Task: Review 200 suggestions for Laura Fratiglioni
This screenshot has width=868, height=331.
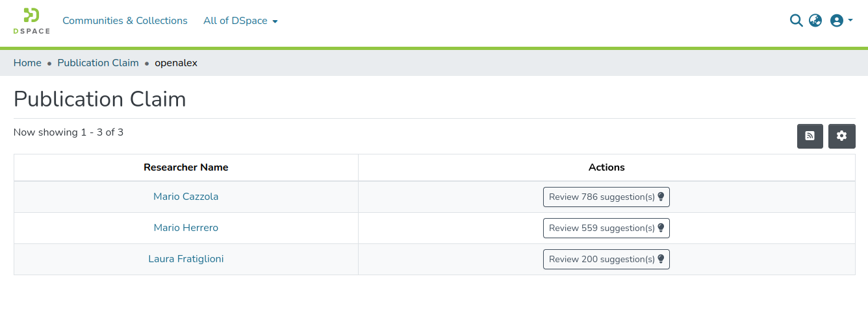Action: pos(602,259)
